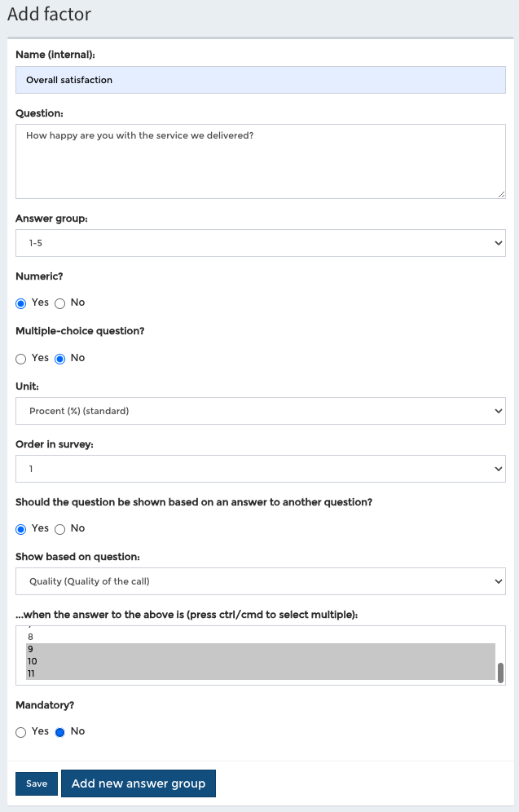Click the answer list scrollbar thumb
The width and height of the screenshot is (519, 812).
[500, 673]
